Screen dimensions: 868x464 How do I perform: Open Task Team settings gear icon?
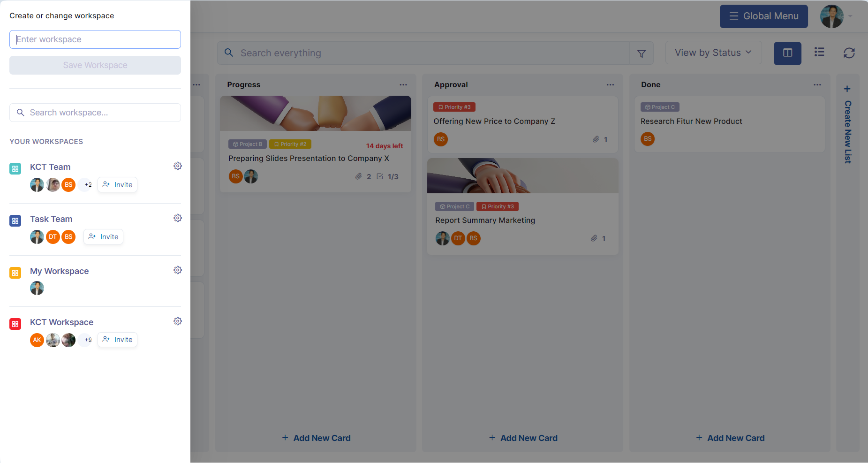point(178,218)
